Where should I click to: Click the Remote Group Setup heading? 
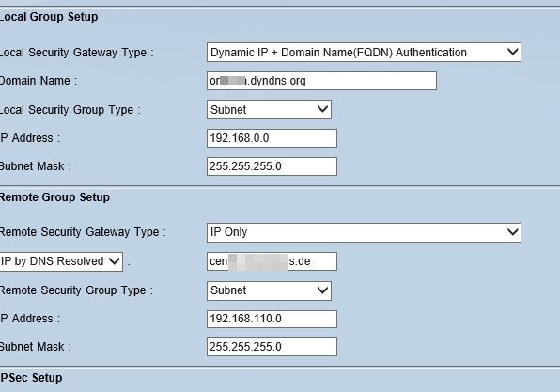(54, 197)
